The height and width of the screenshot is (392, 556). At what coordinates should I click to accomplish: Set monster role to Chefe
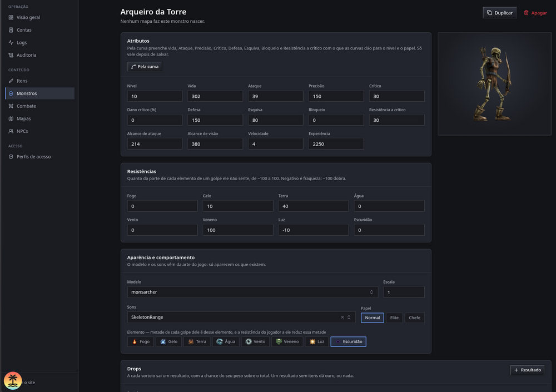tap(415, 317)
